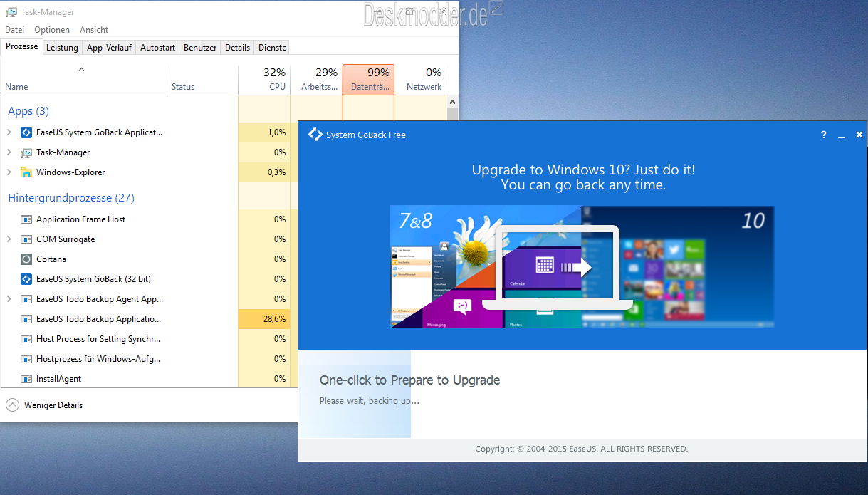Screen dimensions: 868x495
Task: Click the EaseUS Todo Backup Application icon
Action: click(26, 319)
